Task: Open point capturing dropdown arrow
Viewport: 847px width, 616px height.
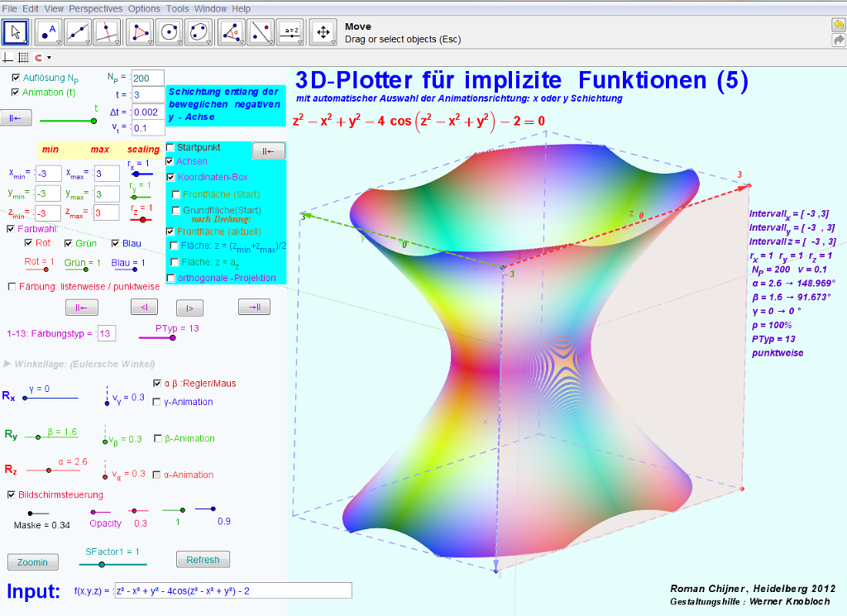Action: (x=50, y=58)
